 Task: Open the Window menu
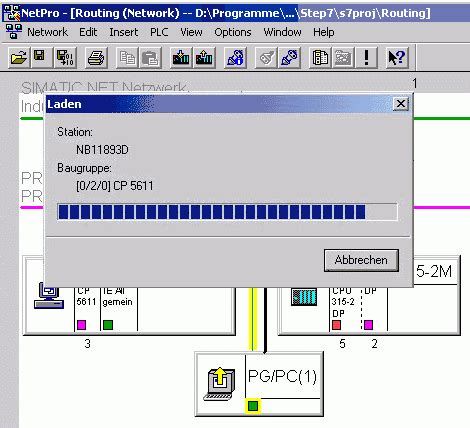coord(282,32)
